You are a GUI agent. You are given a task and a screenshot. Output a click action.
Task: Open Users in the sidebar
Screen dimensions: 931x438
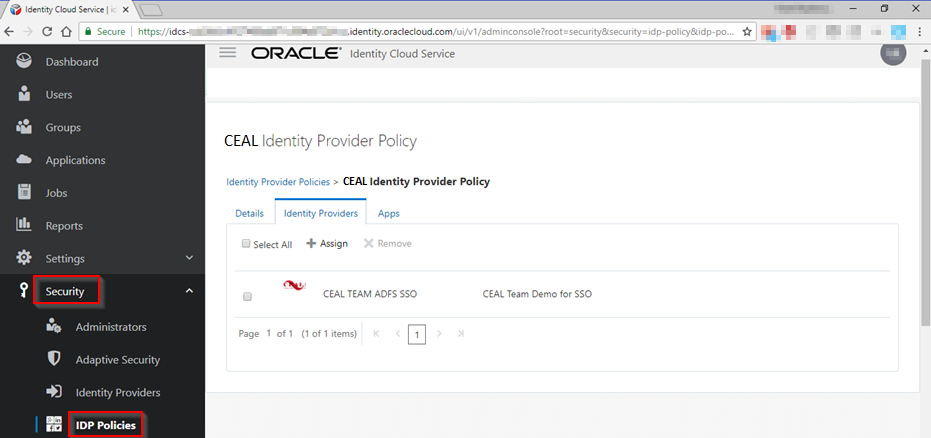point(59,94)
